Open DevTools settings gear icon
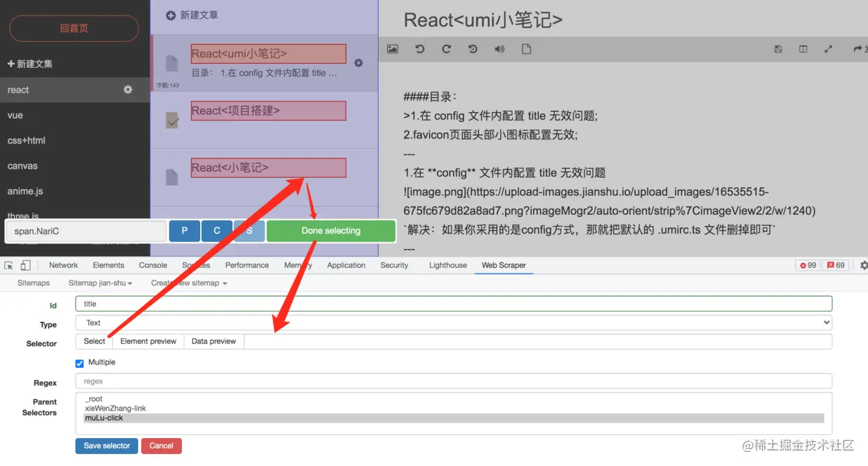Screen dimensions: 868x466 point(864,265)
